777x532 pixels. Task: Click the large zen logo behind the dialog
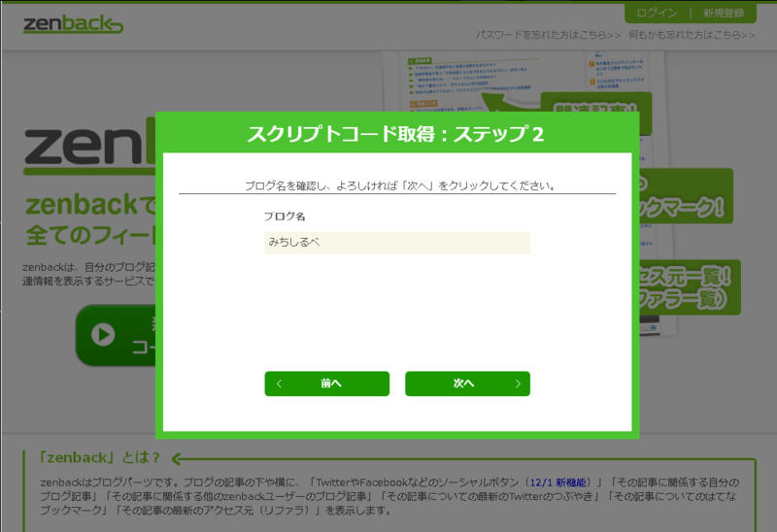click(89, 147)
